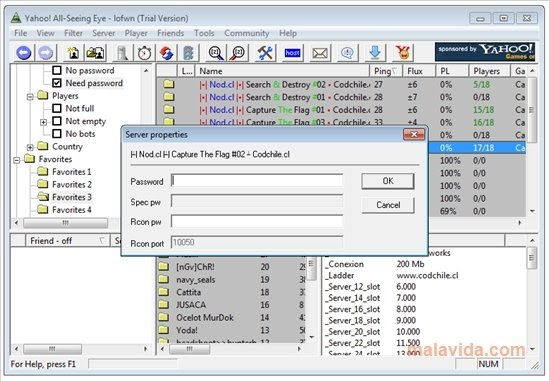The image size is (549, 381).
Task: Enable the Not empty filter checkbox
Action: 57,121
